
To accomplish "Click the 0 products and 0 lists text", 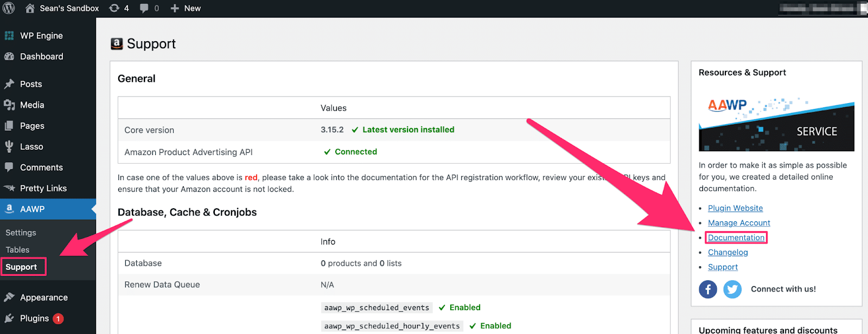I will coord(361,263).
